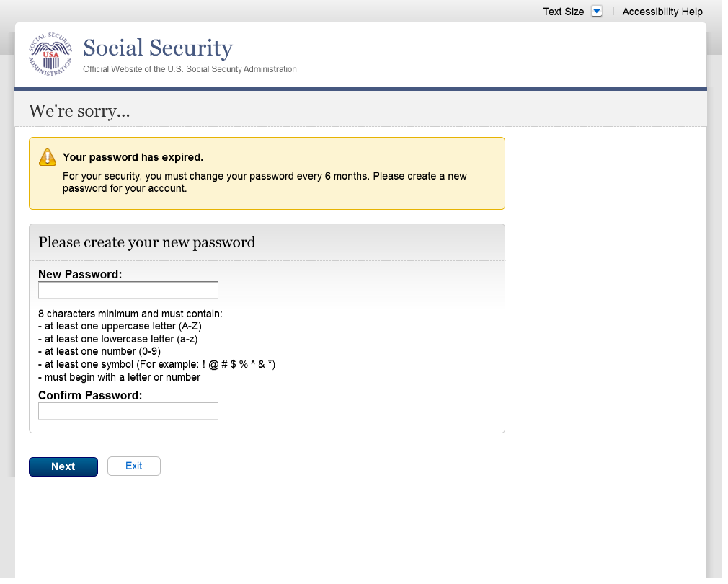Click the "must begin with a letter" rule

tap(120, 377)
